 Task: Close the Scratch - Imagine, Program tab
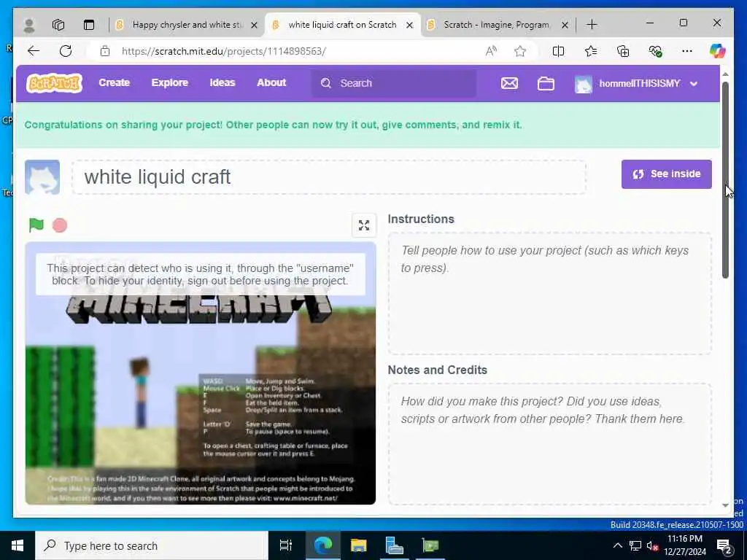point(565,26)
